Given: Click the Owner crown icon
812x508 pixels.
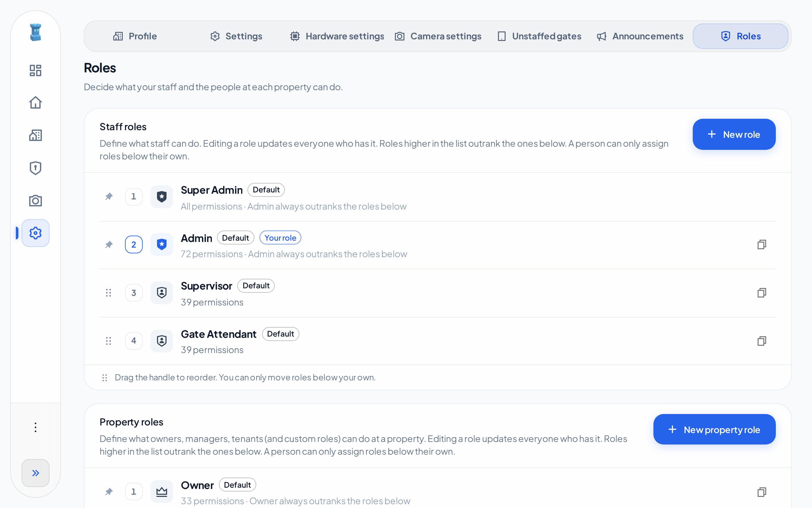Looking at the screenshot, I should (x=162, y=492).
